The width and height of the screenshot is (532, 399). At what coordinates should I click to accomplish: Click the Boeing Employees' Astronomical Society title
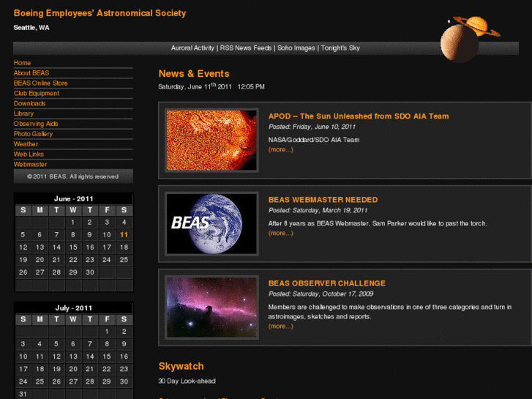pos(100,13)
